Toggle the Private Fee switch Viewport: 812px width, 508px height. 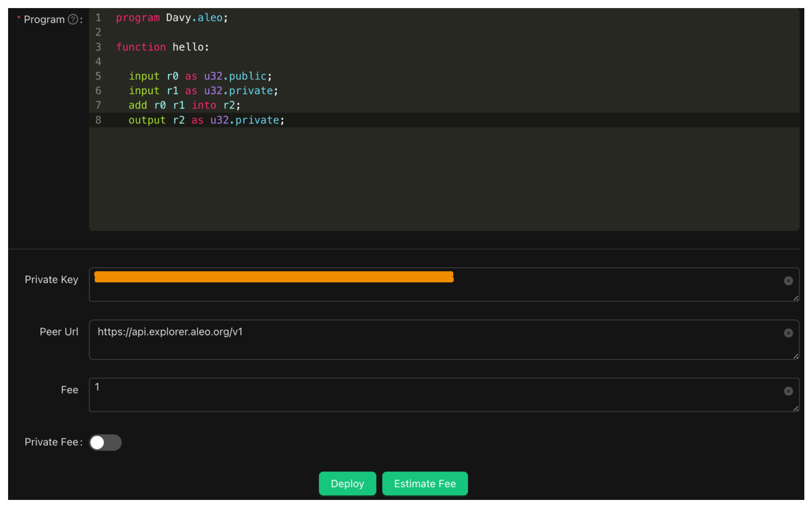point(105,442)
